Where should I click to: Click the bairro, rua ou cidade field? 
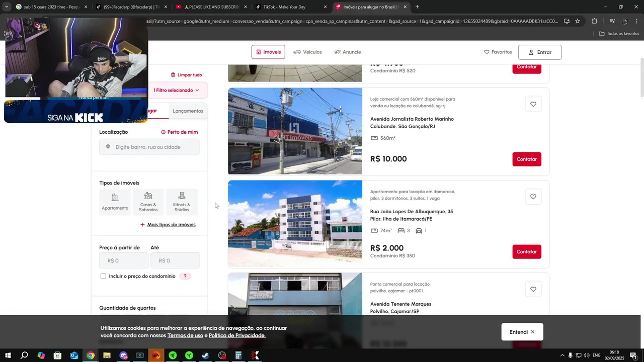pyautogui.click(x=149, y=147)
